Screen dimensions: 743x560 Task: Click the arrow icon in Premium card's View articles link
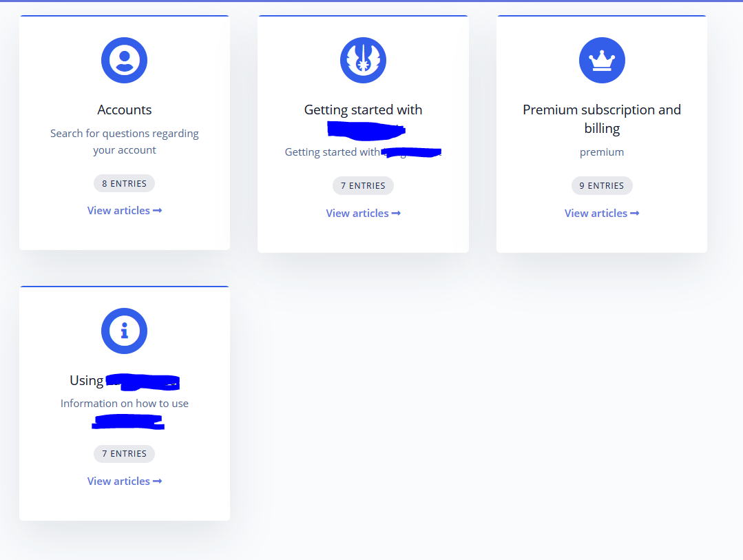pyautogui.click(x=634, y=213)
